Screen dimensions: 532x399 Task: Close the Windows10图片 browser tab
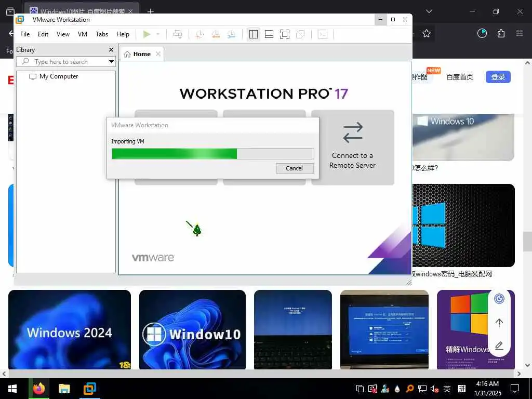pos(130,11)
